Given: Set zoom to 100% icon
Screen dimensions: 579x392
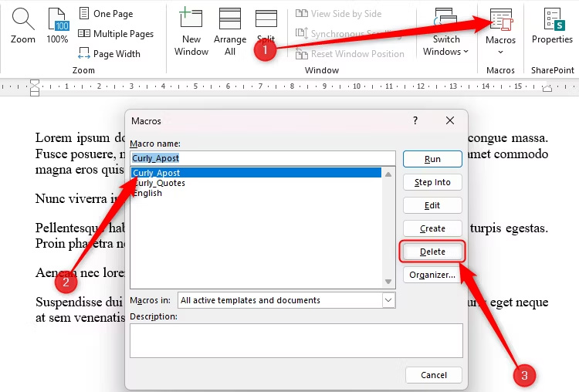Looking at the screenshot, I should pyautogui.click(x=57, y=21).
